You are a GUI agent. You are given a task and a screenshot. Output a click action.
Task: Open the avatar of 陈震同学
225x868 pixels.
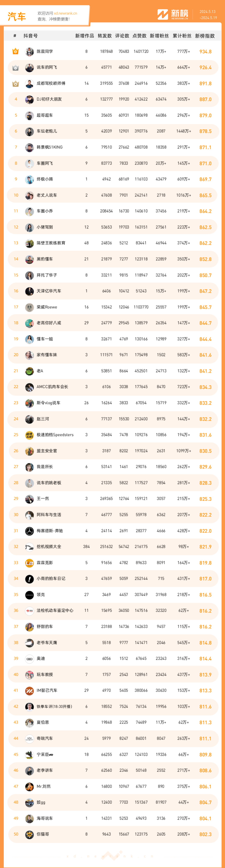[30, 52]
